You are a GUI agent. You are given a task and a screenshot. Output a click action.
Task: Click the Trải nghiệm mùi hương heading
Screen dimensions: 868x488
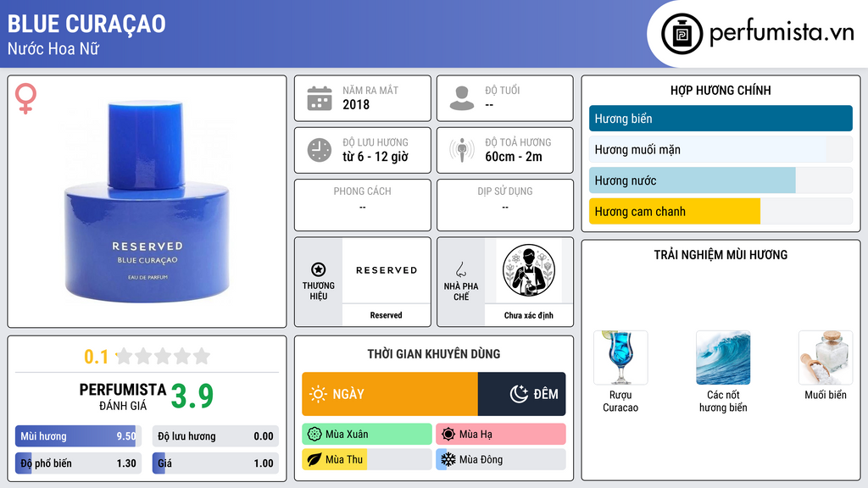click(721, 255)
